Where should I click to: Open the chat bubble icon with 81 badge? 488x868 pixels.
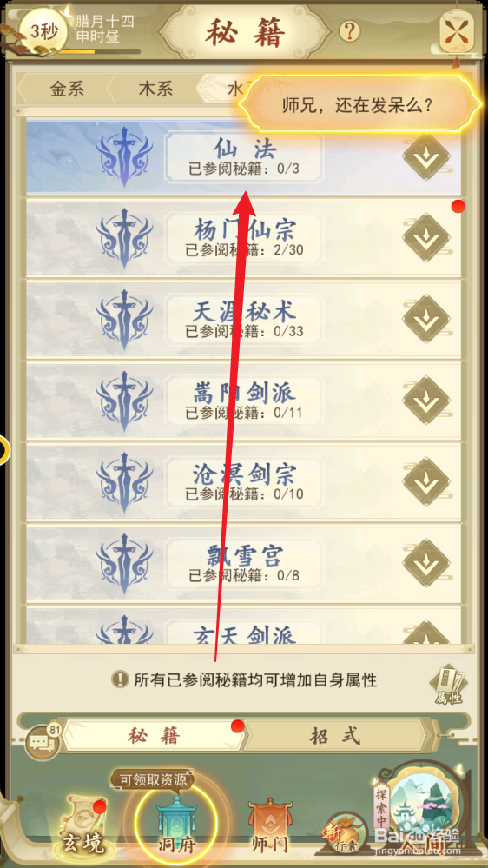coord(43,742)
